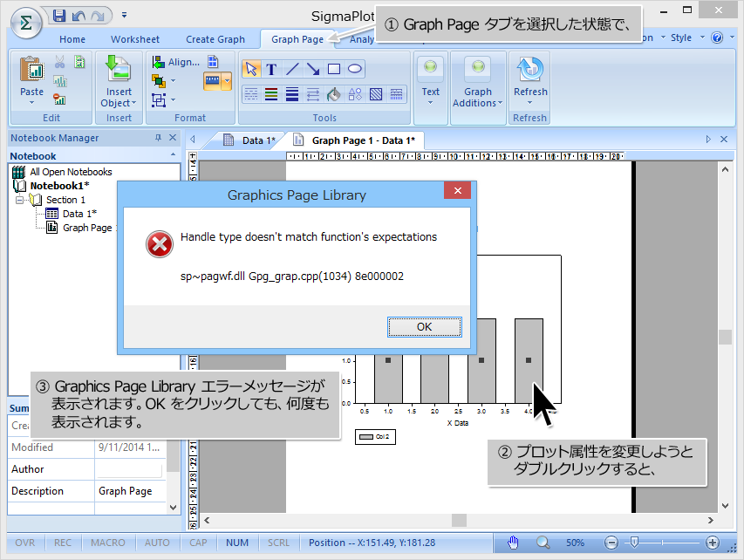Open the Paste dropdown arrow
The height and width of the screenshot is (560, 744).
(31, 103)
